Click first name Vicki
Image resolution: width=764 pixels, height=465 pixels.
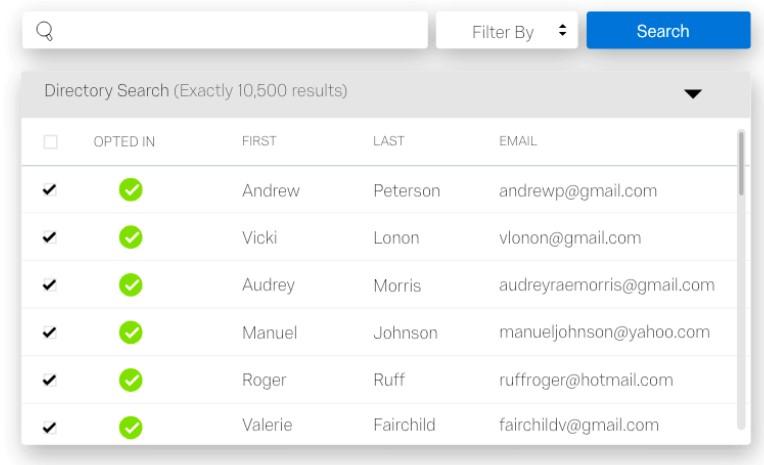point(260,238)
